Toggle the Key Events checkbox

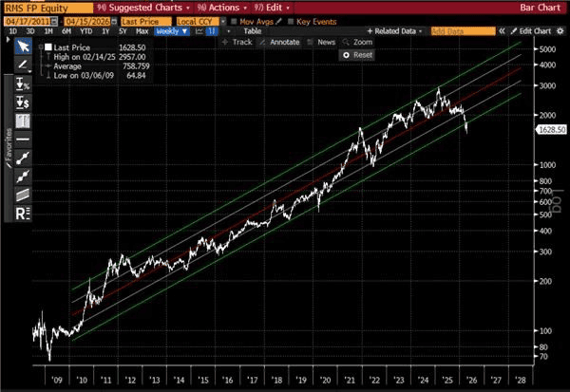coord(289,19)
